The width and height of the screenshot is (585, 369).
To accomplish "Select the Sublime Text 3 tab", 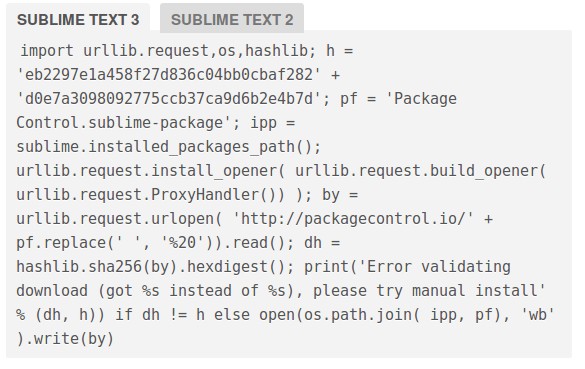I will (78, 19).
